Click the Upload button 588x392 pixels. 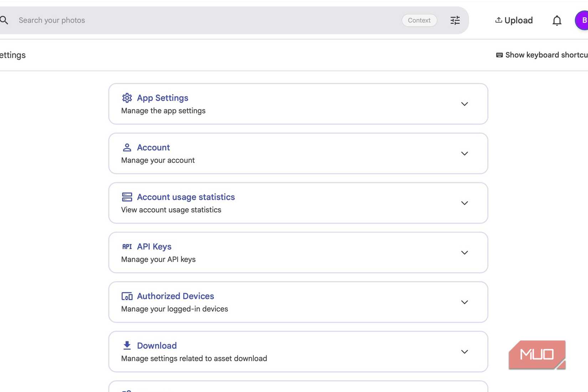click(x=514, y=20)
